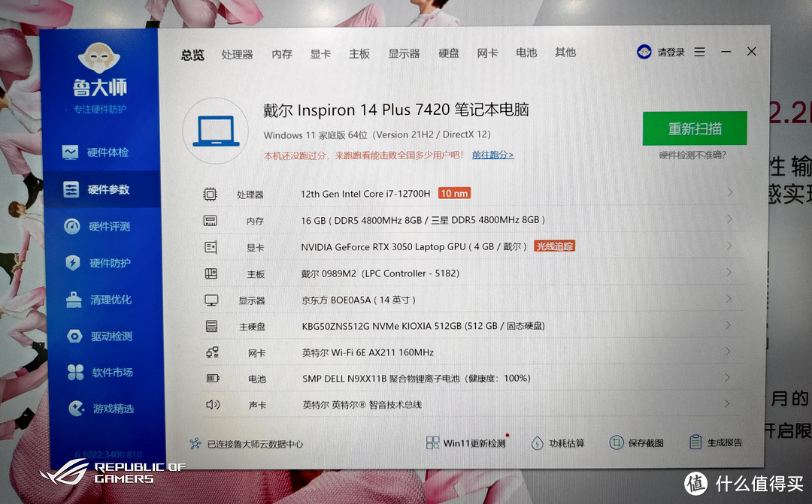The width and height of the screenshot is (812, 504).
Task: Switch to the 电池 tab
Action: point(526,53)
